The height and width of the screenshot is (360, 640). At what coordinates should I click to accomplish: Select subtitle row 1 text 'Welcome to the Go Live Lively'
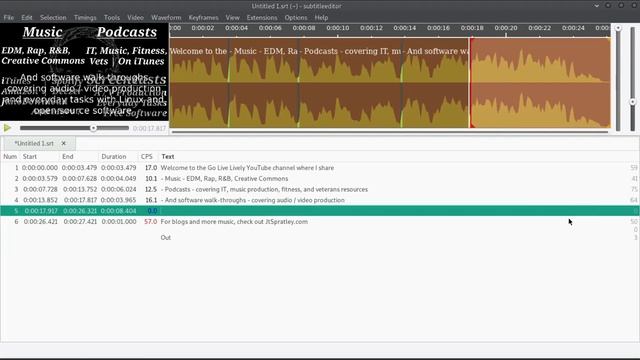coord(247,168)
